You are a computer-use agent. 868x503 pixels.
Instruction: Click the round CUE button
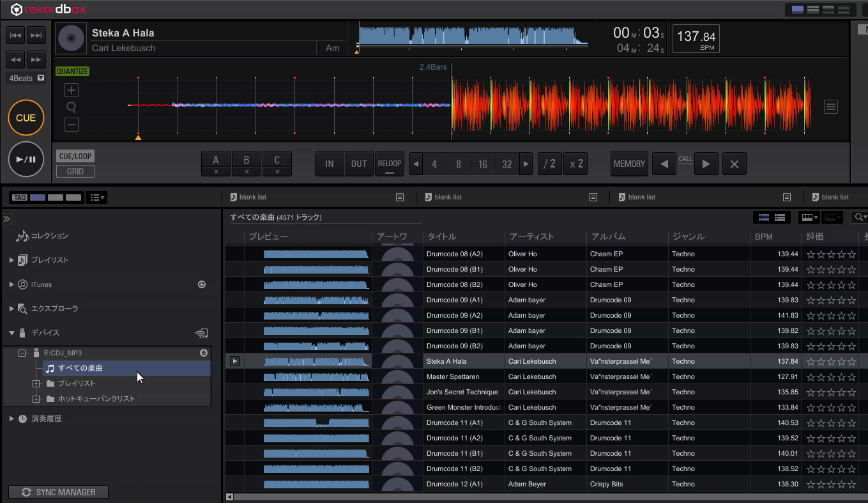click(x=26, y=118)
